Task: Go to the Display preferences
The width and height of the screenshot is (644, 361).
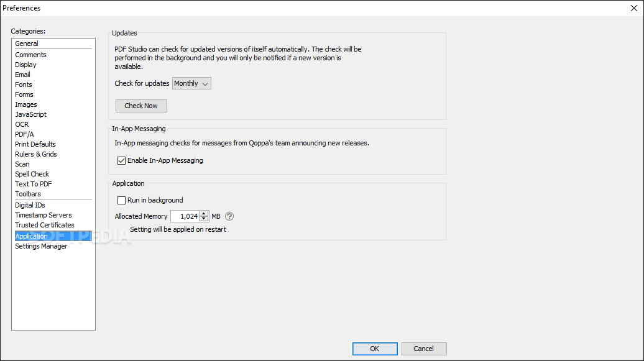Action: point(25,65)
